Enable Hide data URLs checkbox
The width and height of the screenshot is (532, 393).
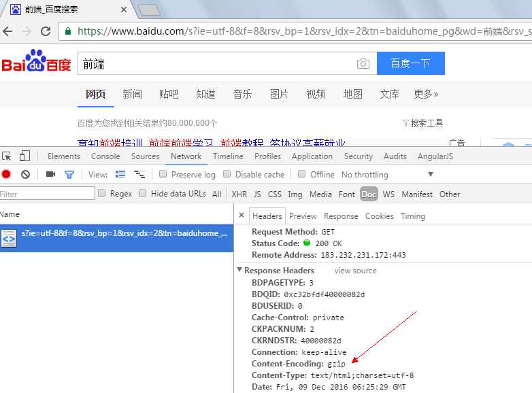[x=142, y=193]
